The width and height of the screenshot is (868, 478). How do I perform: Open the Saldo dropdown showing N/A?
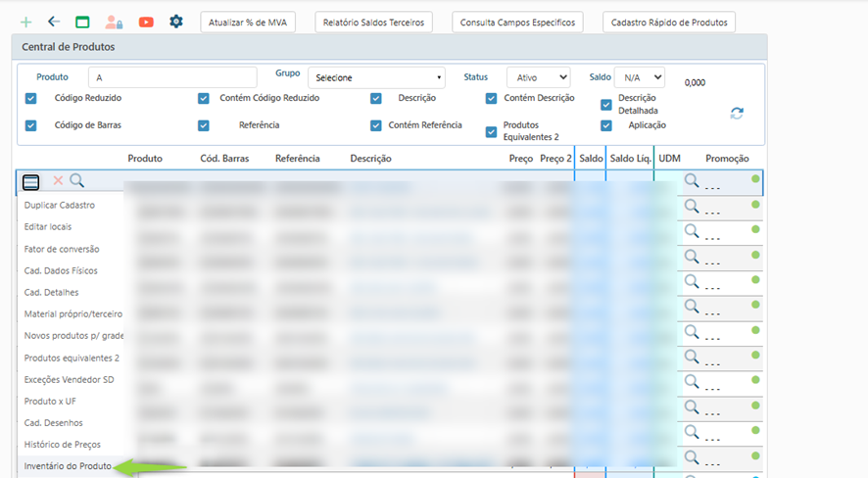tap(639, 77)
